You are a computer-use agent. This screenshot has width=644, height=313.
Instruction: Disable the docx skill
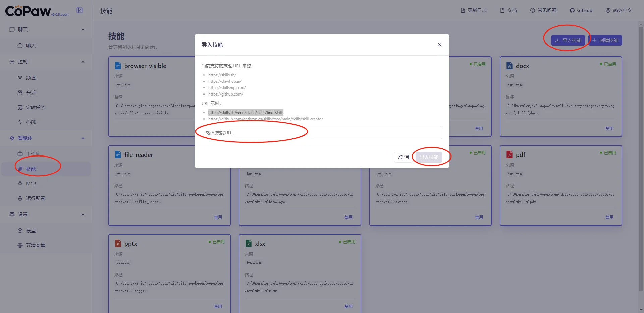click(609, 128)
